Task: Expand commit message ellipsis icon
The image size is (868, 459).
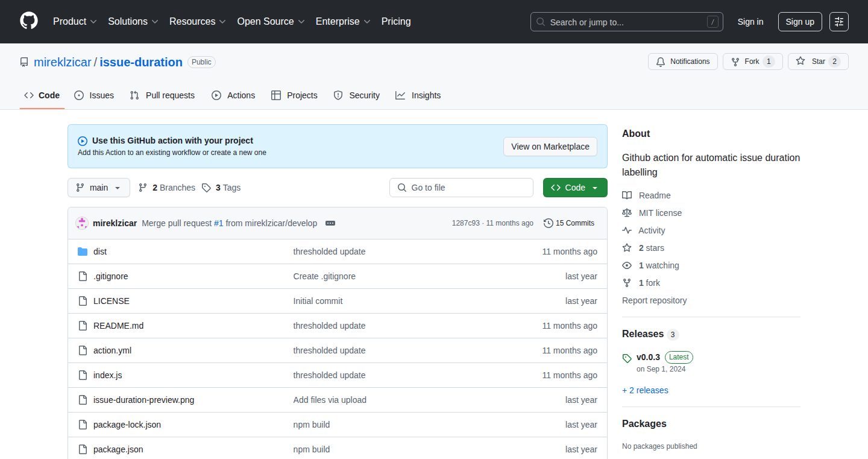Action: pos(330,223)
